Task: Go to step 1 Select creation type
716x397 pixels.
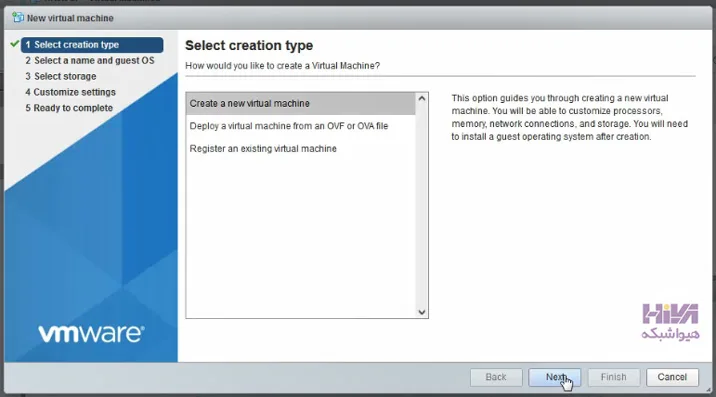Action: (92, 45)
